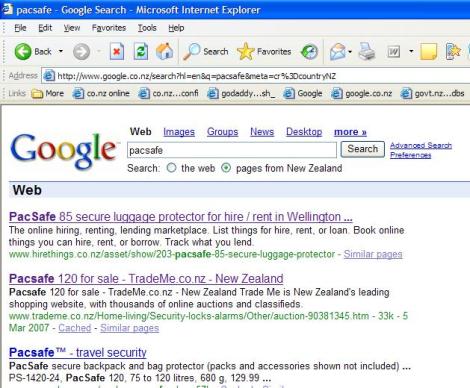
Task: Click the Google Search button
Action: (363, 149)
